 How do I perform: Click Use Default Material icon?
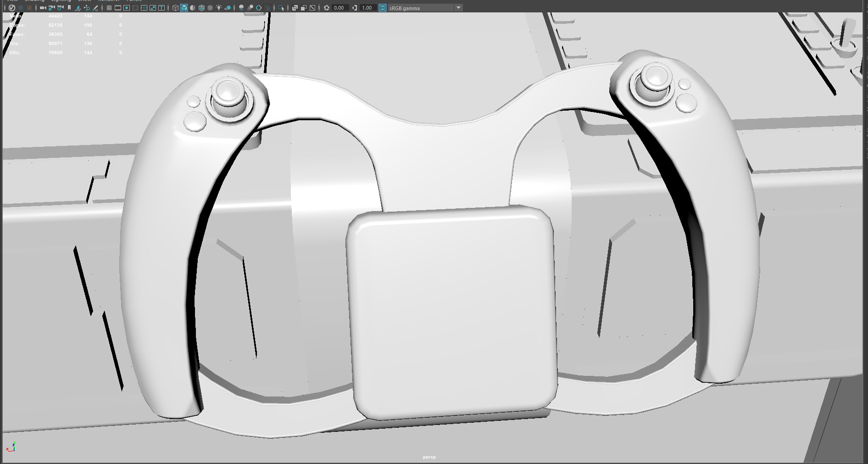[193, 8]
